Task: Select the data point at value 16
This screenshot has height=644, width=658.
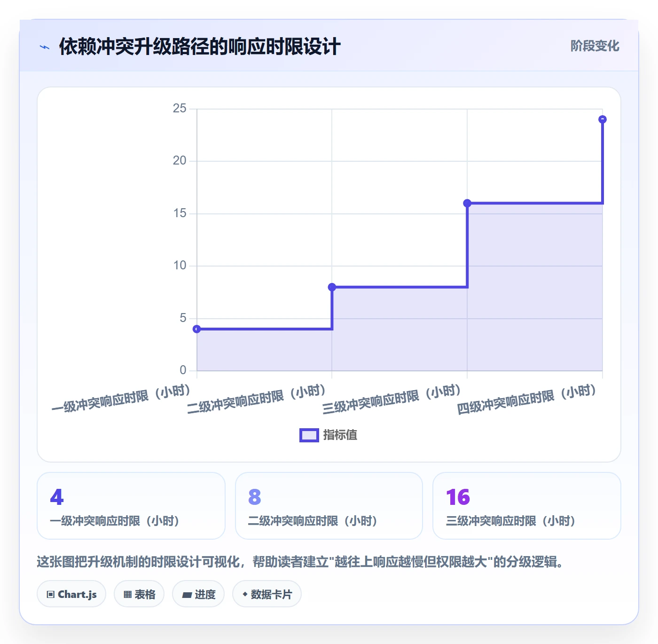Action: coord(467,203)
